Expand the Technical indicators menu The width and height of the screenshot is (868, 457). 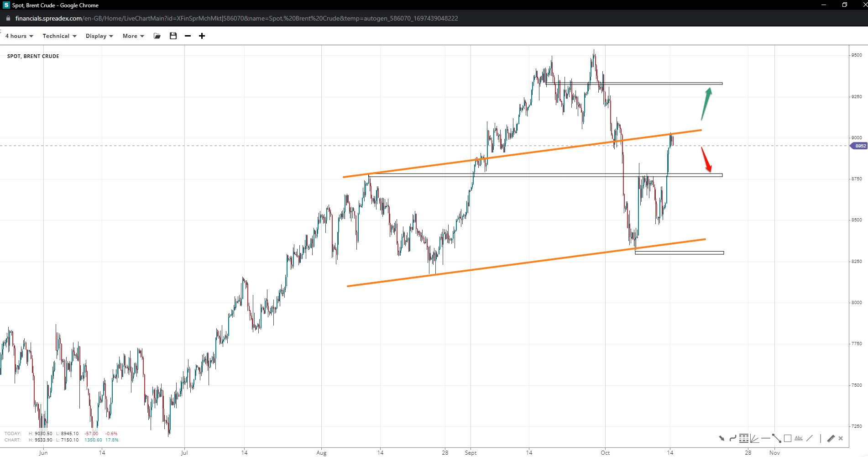tap(59, 36)
